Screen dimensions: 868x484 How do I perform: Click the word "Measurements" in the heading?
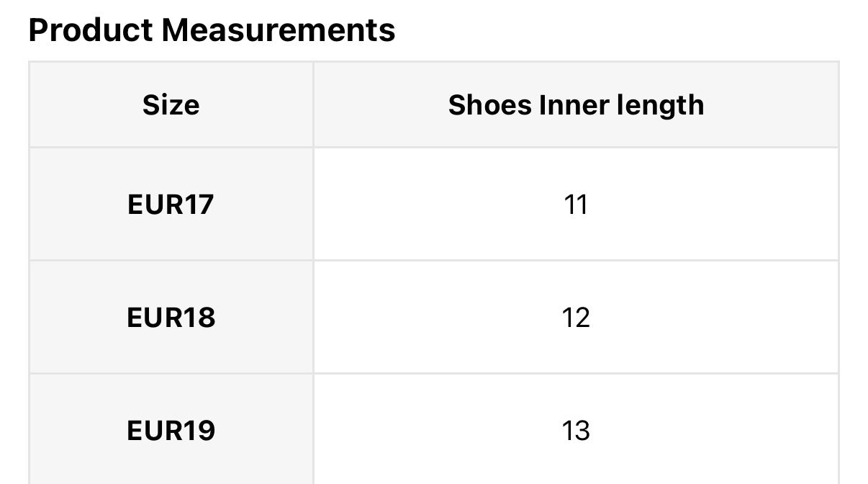278,30
